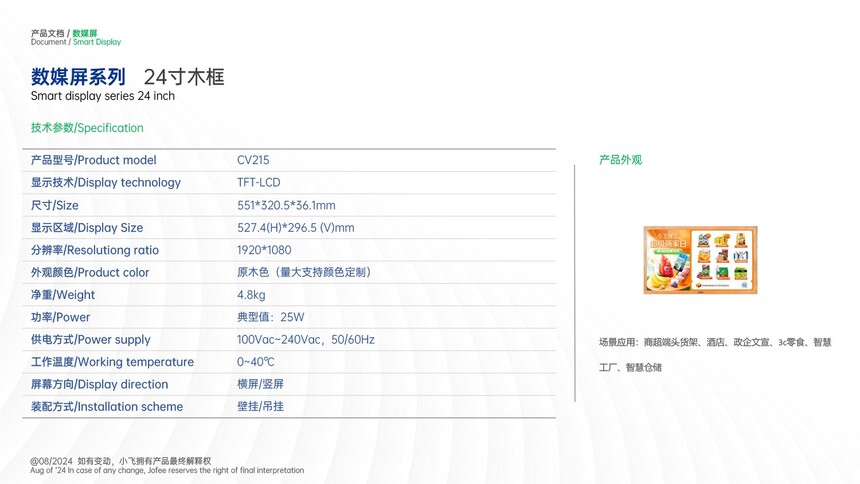Click the product appearance thumbnail image
The image size is (860, 484).
(700, 260)
